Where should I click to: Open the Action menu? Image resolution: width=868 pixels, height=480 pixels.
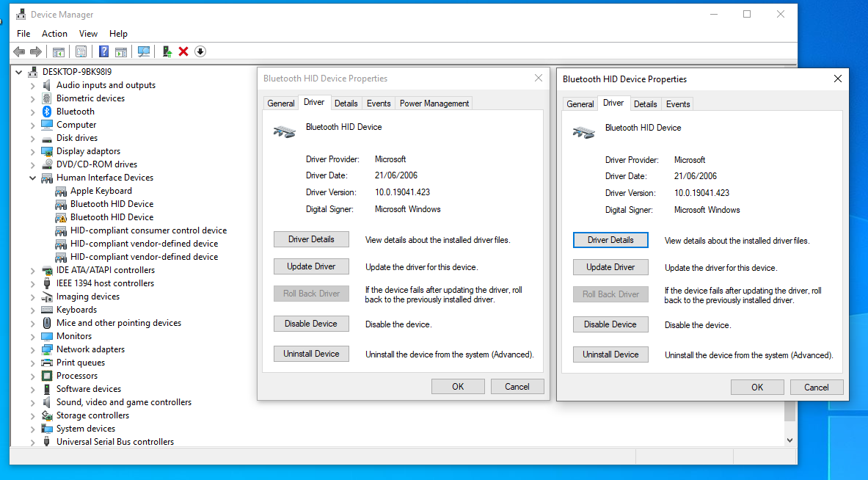pos(54,34)
